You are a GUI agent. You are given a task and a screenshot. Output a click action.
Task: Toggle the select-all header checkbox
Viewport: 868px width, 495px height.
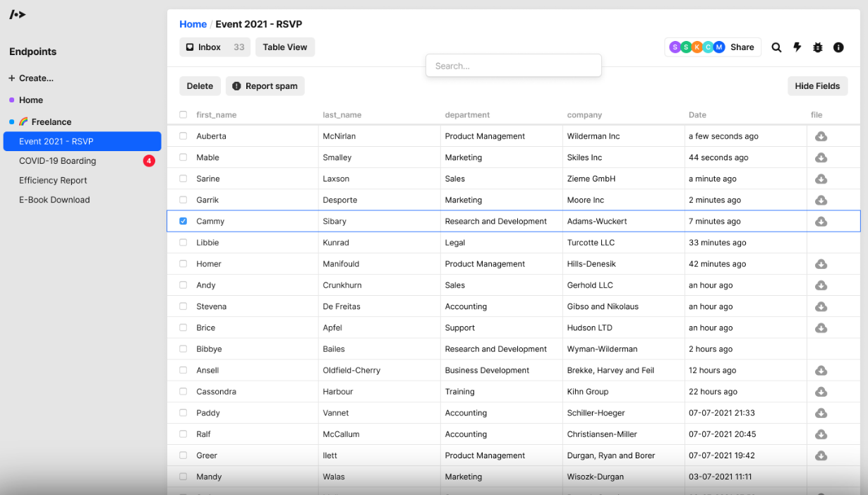[183, 114]
